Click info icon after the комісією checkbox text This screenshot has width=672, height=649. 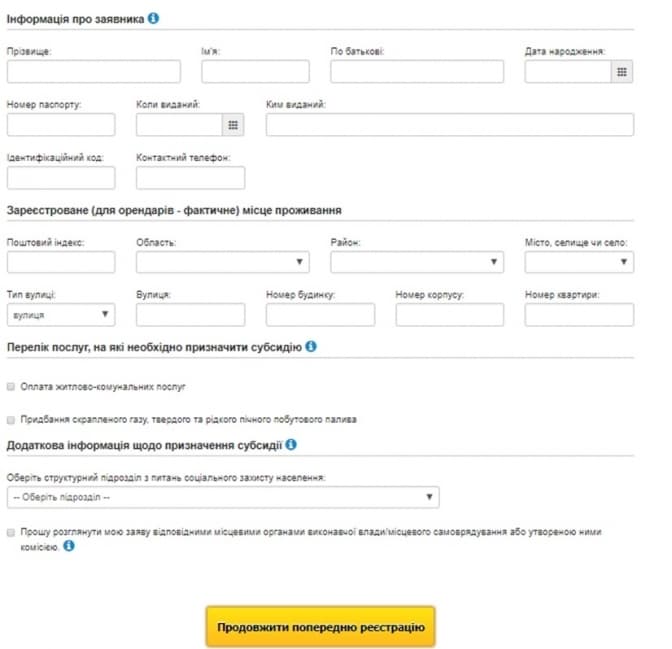[x=69, y=546]
